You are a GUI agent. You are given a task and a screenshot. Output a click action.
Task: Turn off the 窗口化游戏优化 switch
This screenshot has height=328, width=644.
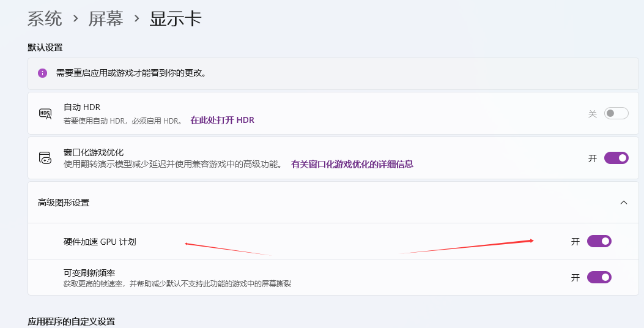(616, 158)
